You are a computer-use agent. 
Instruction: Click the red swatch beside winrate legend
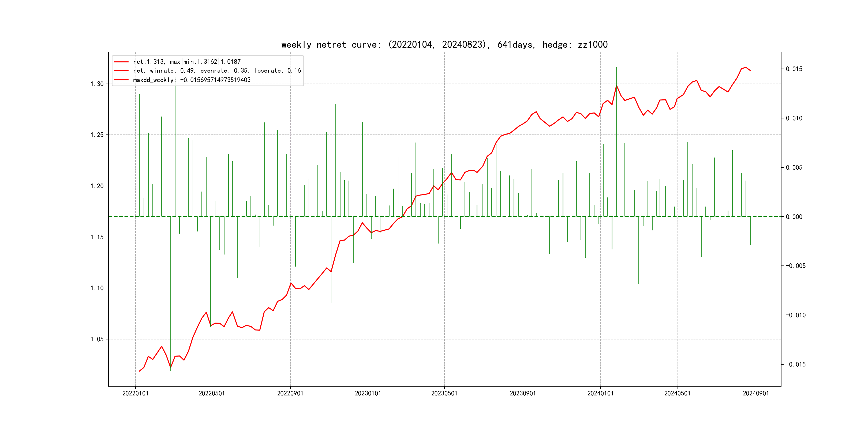[x=121, y=71]
